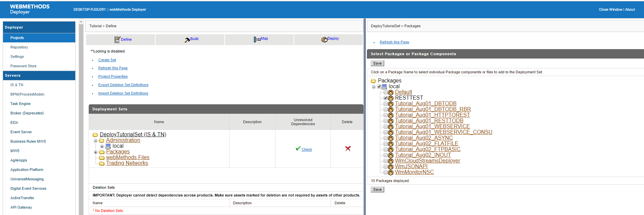
Task: Check the Tutorial_Aug01_RESTTODB checkbox
Action: tap(386, 121)
